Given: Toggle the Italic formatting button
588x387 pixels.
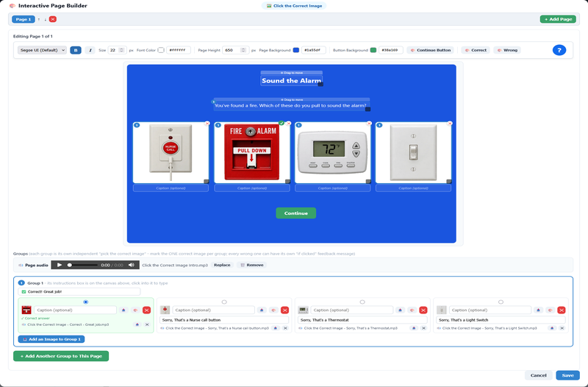Looking at the screenshot, I should pyautogui.click(x=90, y=50).
